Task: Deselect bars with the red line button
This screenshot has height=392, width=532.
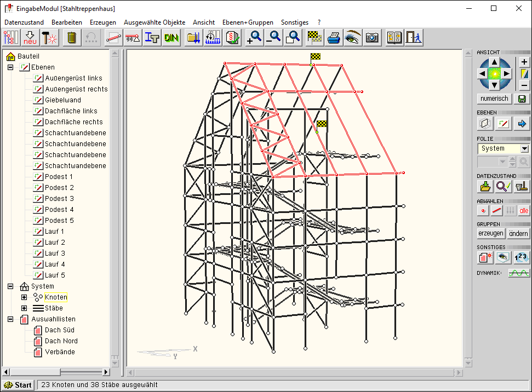Action: coord(497,210)
